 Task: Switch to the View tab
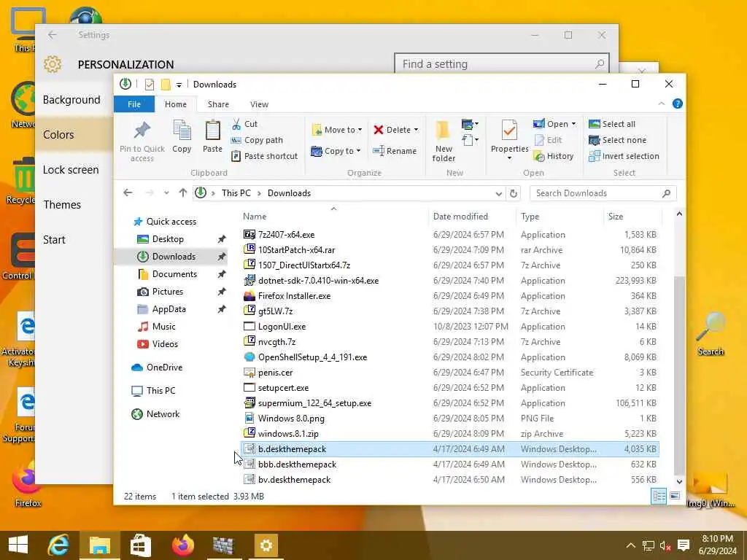point(259,104)
